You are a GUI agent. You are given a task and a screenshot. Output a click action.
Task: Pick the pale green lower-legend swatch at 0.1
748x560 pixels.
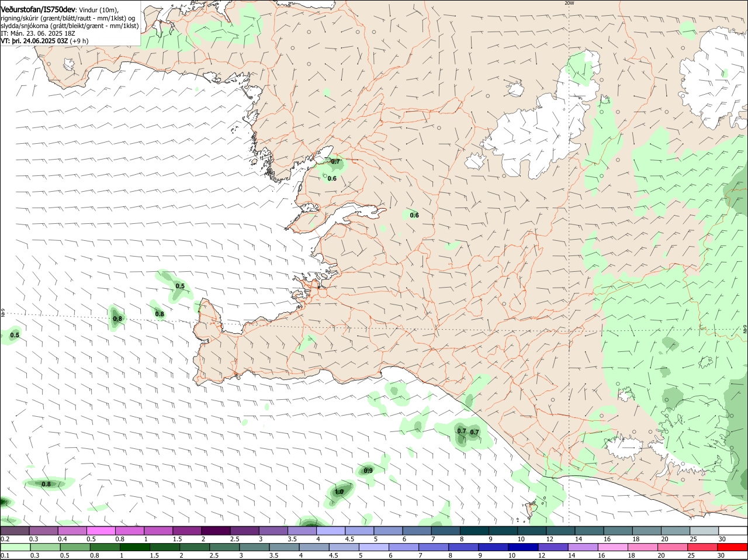click(x=15, y=547)
